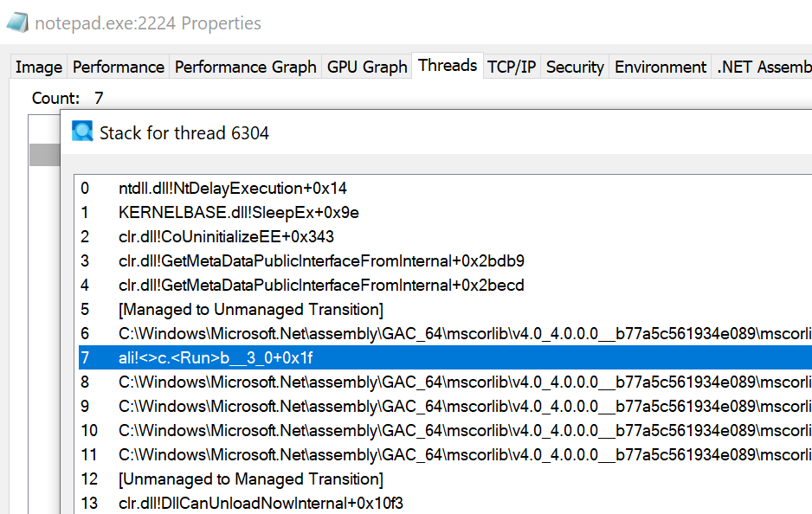The width and height of the screenshot is (812, 514).
Task: Select stack frame ntdll.dll!NtDelayExecution+0x14
Action: point(445,188)
